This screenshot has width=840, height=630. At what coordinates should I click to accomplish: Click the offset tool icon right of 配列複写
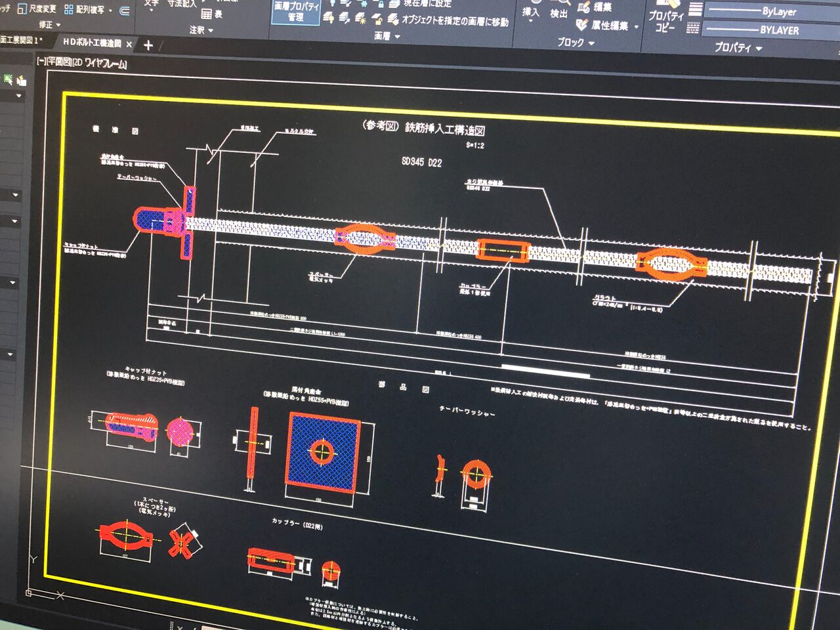point(125,10)
